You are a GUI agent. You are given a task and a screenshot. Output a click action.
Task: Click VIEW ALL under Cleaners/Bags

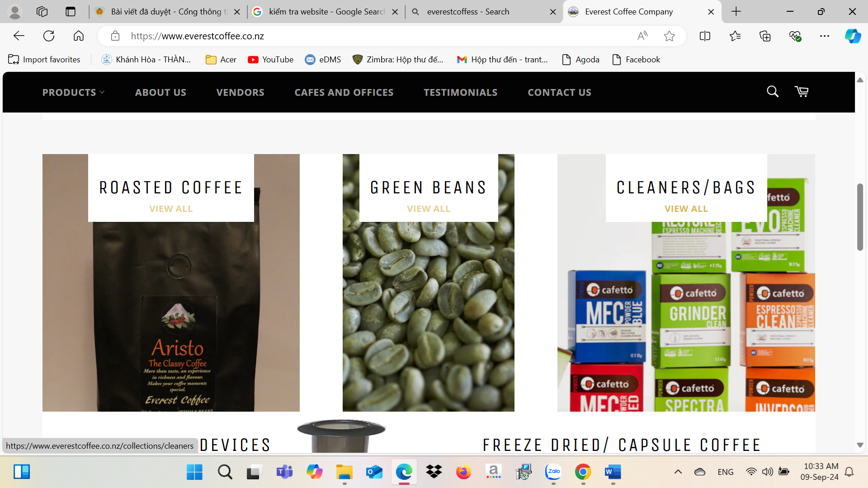point(686,209)
